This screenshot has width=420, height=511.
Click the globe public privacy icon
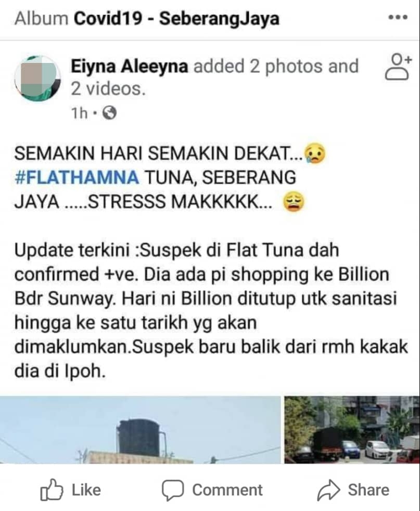pyautogui.click(x=109, y=113)
